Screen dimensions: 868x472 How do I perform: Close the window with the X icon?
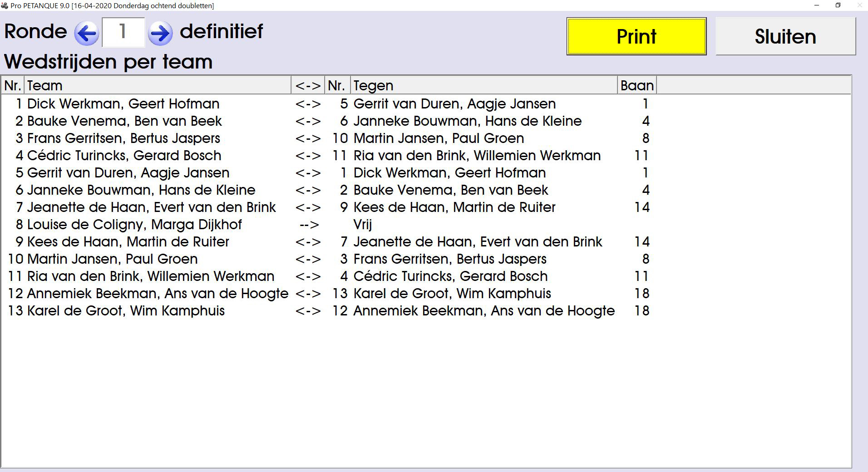pos(859,5)
